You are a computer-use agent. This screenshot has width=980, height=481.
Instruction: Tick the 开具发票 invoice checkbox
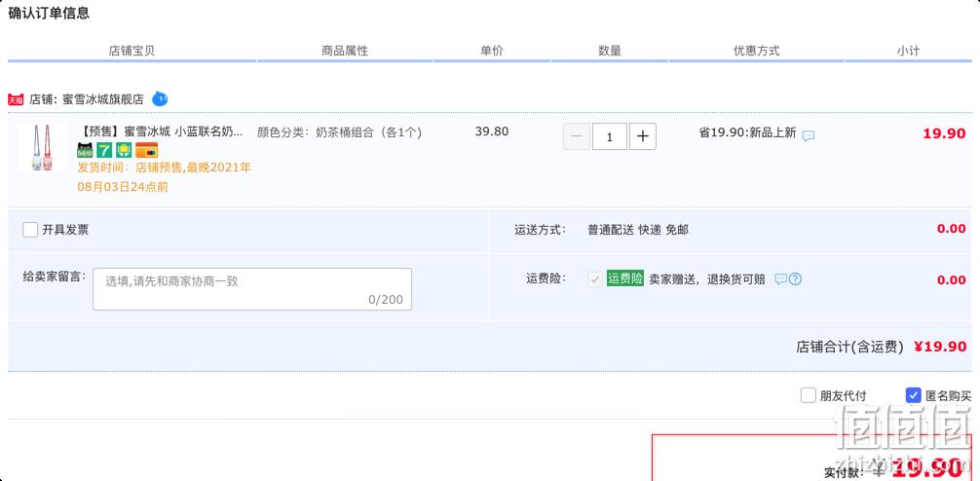click(30, 230)
